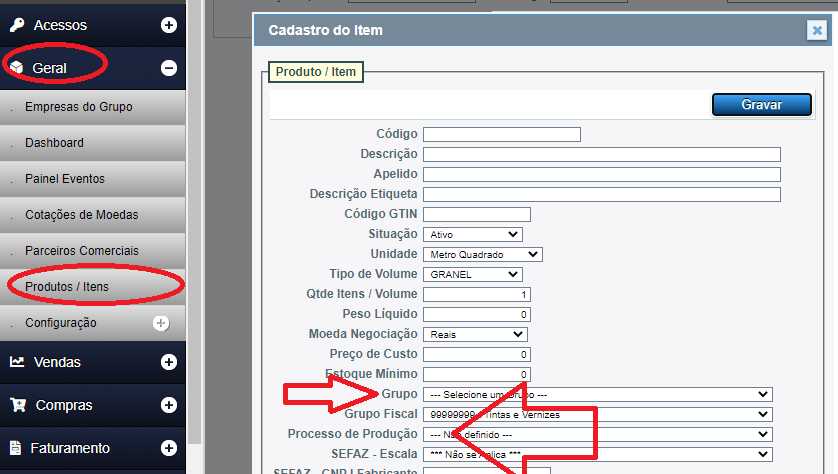Click the Compras shopping cart icon
Image resolution: width=838 pixels, height=474 pixels.
click(17, 405)
